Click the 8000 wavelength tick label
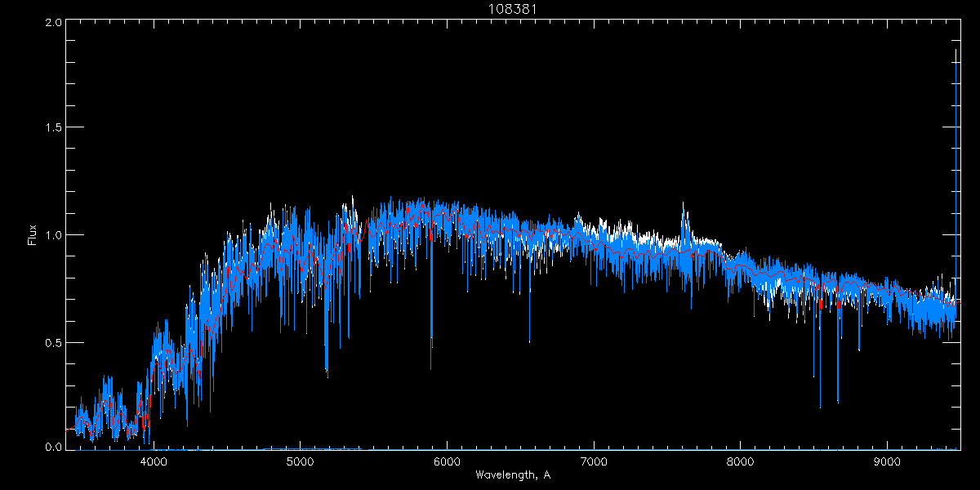980x490 pixels. tap(741, 461)
